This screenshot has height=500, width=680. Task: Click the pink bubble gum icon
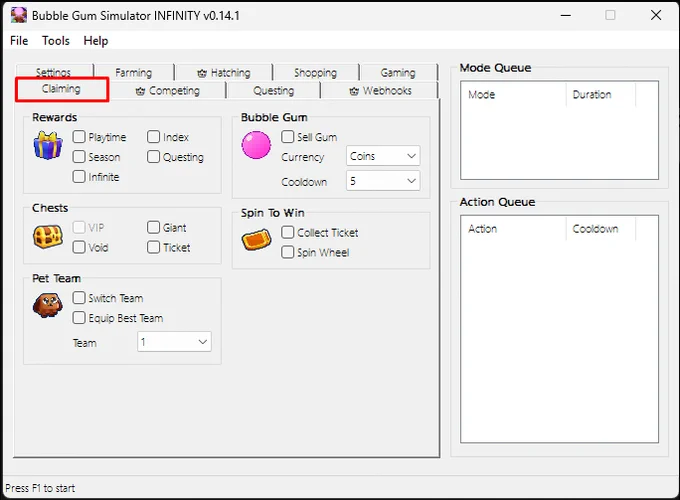click(x=256, y=145)
